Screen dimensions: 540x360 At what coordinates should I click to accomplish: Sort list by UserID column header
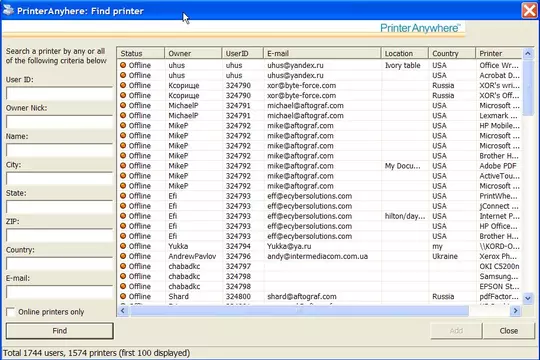tap(242, 53)
